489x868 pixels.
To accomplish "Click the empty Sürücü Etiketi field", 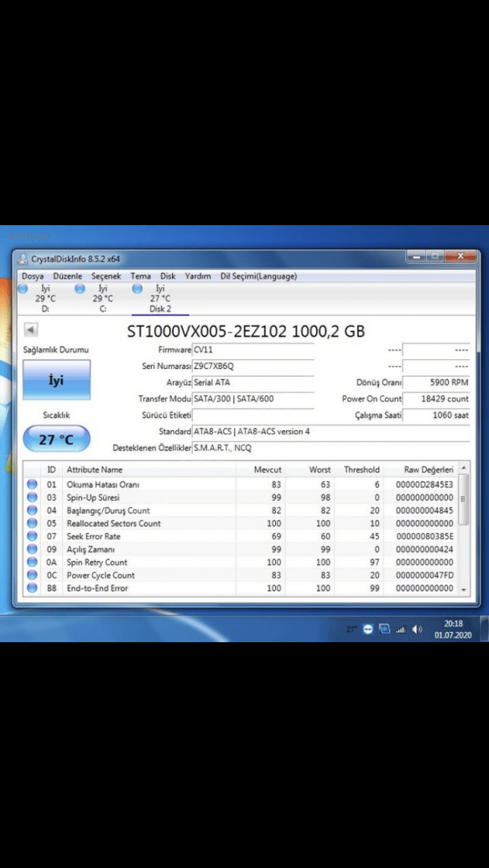I will [x=253, y=416].
